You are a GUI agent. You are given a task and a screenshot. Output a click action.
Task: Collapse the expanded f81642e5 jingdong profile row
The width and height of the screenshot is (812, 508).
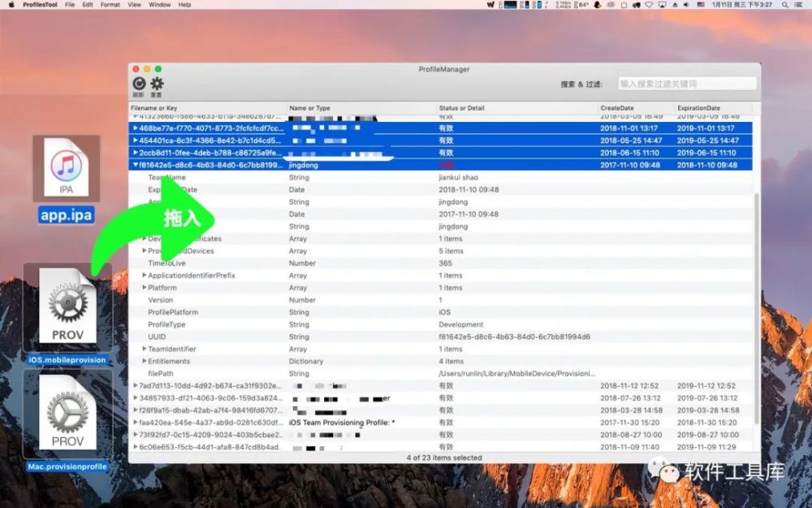tap(135, 165)
